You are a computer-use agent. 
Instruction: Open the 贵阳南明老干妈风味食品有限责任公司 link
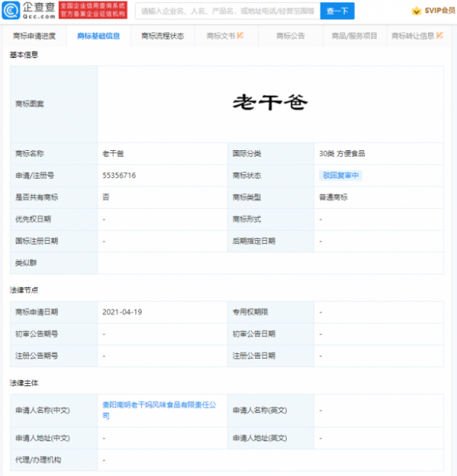pyautogui.click(x=159, y=410)
